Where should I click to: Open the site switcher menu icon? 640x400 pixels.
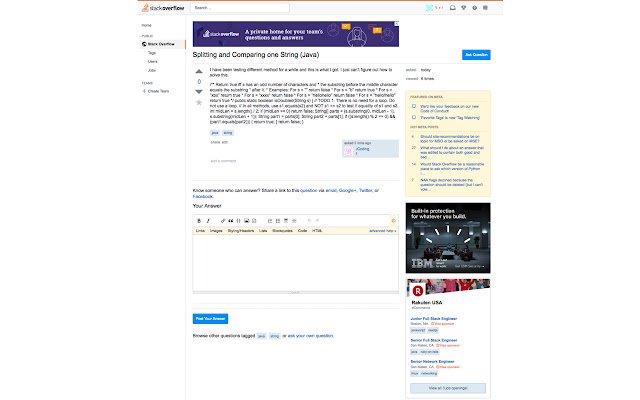[x=485, y=8]
